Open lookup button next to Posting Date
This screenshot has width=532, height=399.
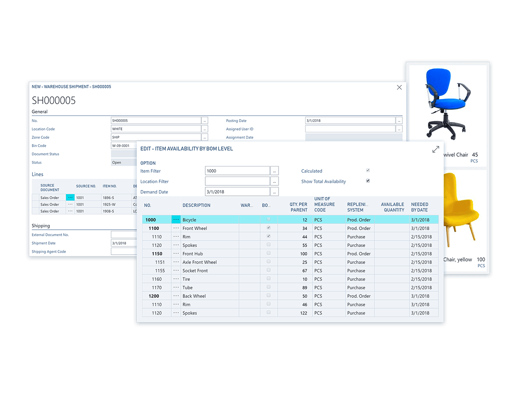point(399,120)
